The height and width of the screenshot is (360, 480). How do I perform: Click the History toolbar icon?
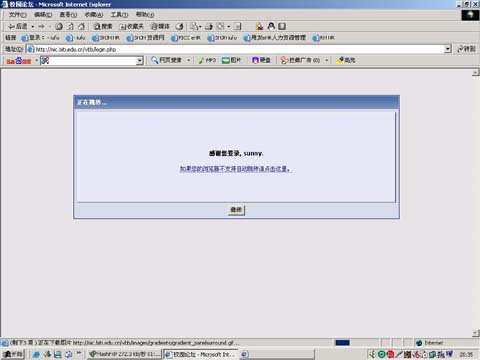pyautogui.click(x=179, y=26)
